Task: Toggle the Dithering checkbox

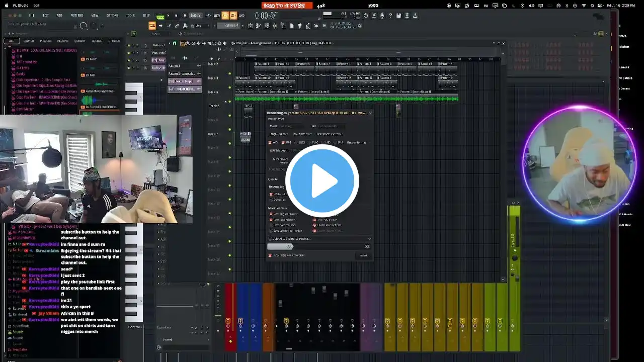Action: tap(278, 200)
